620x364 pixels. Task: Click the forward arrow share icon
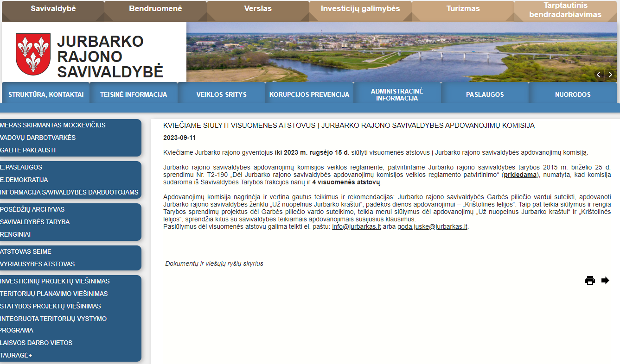(x=605, y=280)
